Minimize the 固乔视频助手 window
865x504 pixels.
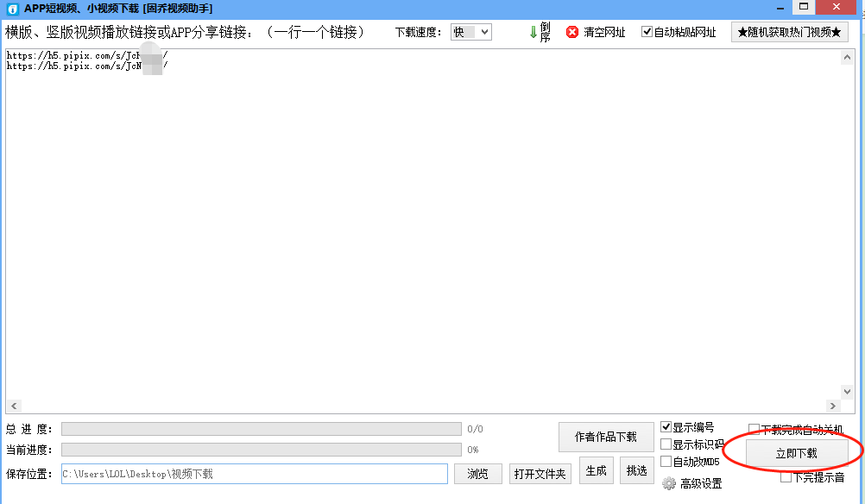tap(780, 8)
